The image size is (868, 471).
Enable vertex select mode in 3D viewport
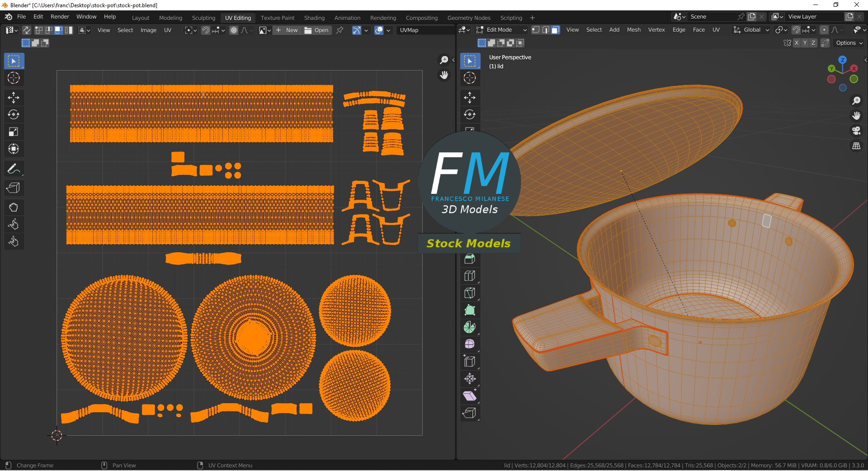(x=536, y=30)
